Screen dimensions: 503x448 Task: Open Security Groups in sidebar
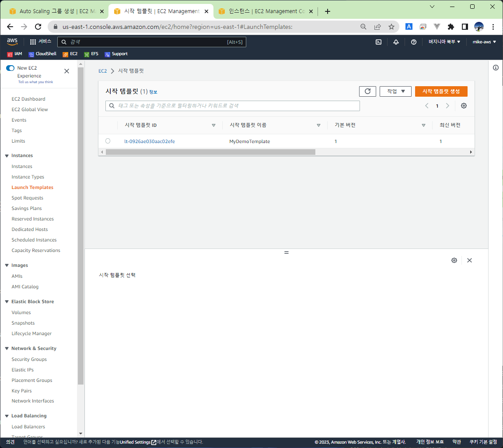click(x=29, y=360)
